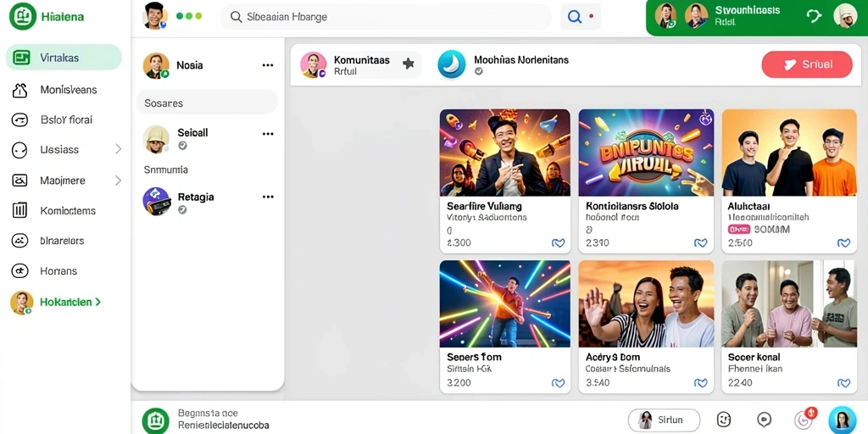868x434 pixels.
Task: Click the red Sriual button
Action: 807,64
